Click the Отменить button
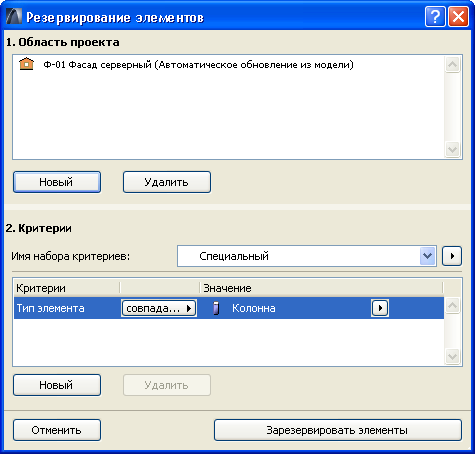Viewport: 475px width, 454px height. point(57,430)
